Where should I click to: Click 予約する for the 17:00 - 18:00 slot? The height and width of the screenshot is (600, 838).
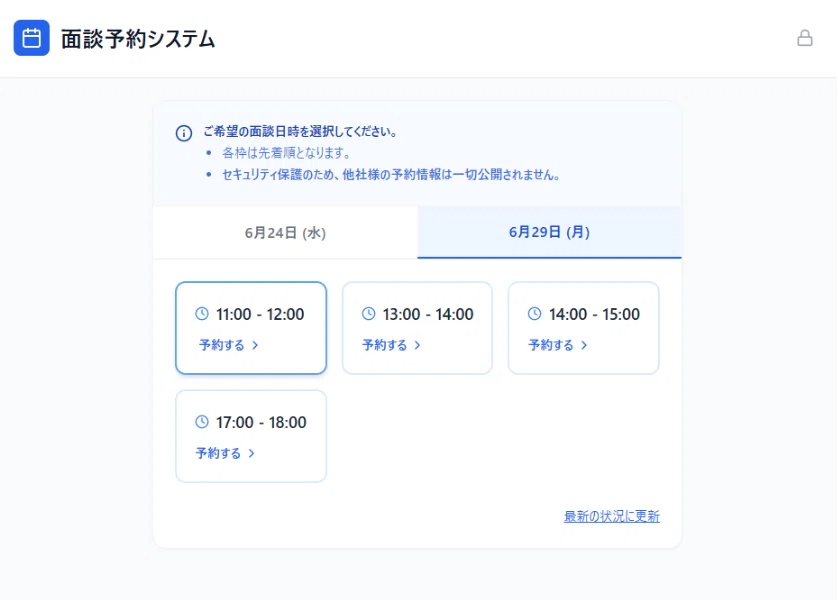(x=218, y=453)
